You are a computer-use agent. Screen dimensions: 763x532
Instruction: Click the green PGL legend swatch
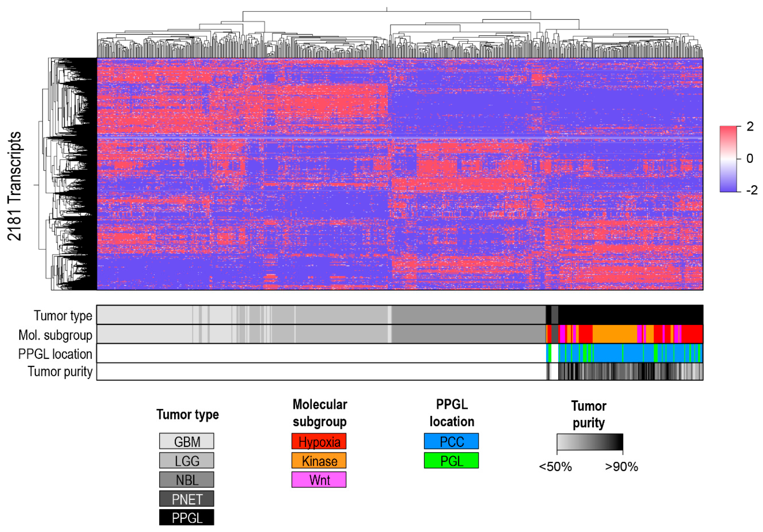451,461
